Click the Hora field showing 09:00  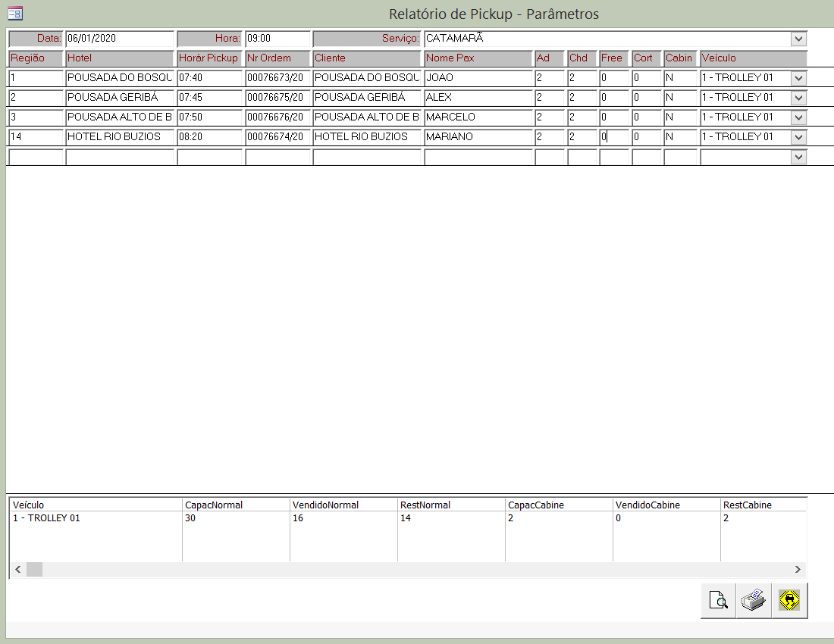tap(277, 39)
